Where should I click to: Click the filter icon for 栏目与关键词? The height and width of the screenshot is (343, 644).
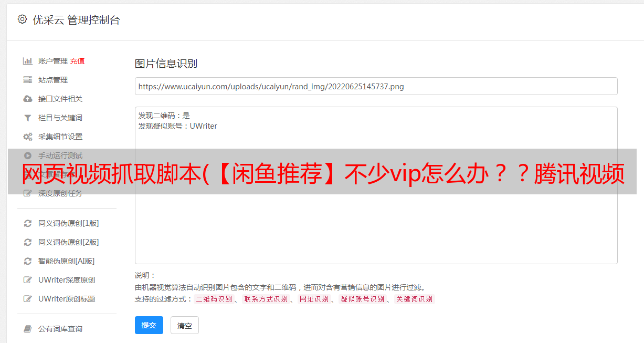click(28, 118)
